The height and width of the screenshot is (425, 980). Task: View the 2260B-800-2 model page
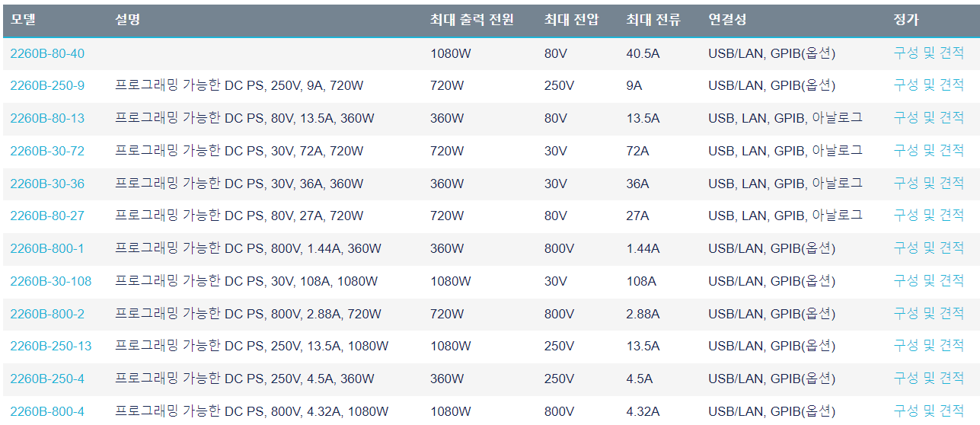[47, 314]
